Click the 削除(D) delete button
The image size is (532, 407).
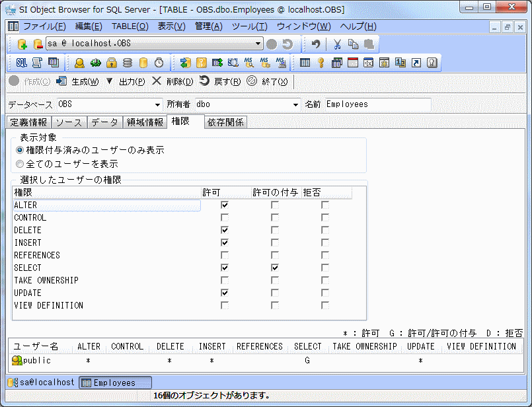[172, 82]
